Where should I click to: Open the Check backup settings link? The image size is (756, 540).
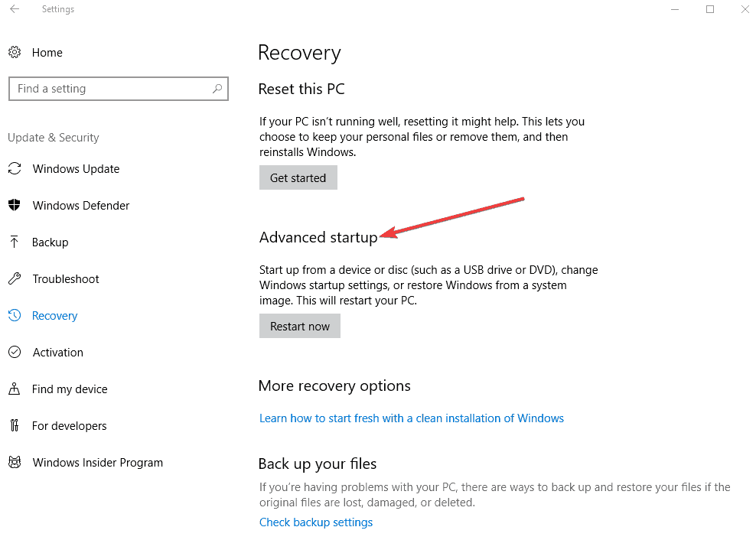point(316,522)
